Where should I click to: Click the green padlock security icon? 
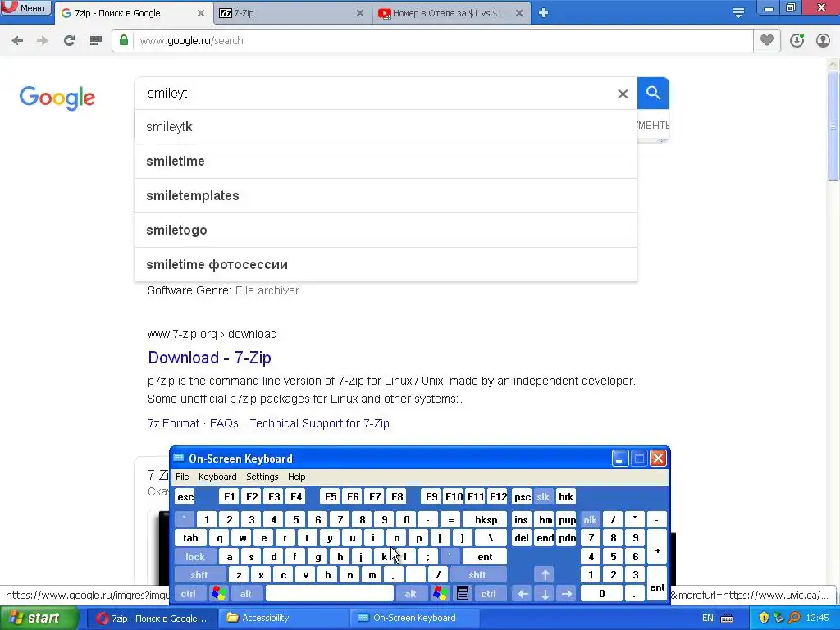[124, 41]
